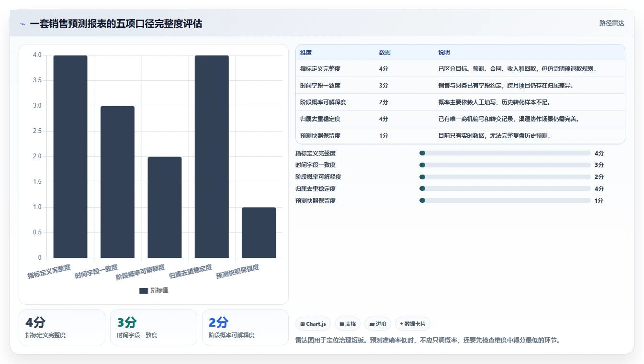This screenshot has height=364, width=644.
Task: Click the 预测快照保留度 progress bar
Action: click(x=505, y=200)
